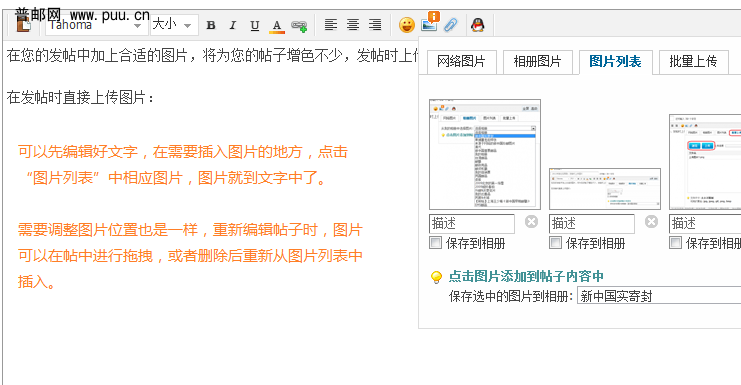
Task: Insert the third partially visible thumbnail
Action: pyautogui.click(x=705, y=162)
